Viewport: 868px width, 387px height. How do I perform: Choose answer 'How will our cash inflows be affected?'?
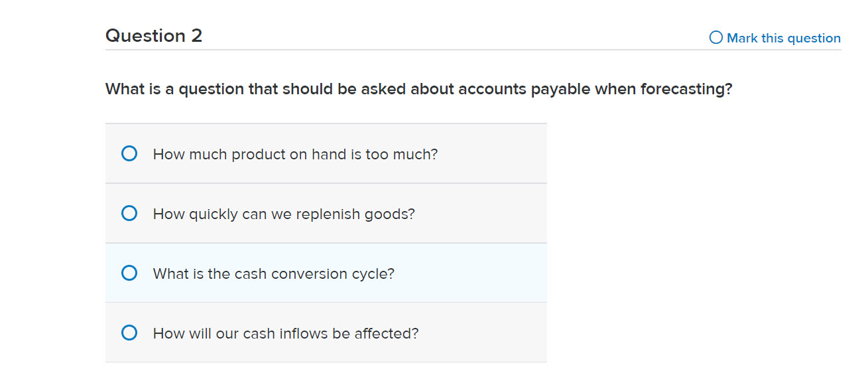tap(286, 333)
